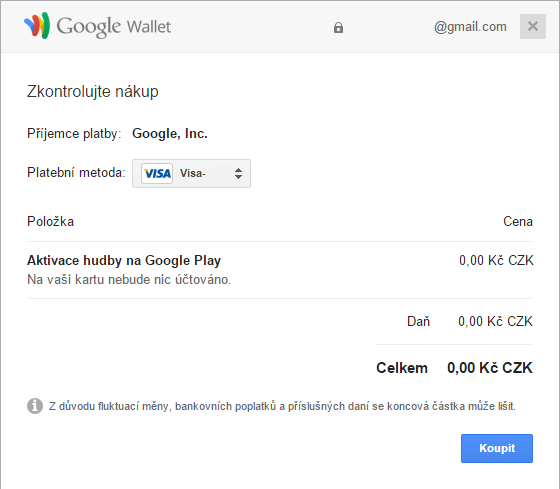The height and width of the screenshot is (489, 560).
Task: Click the Příjemce platby label
Action: click(74, 134)
